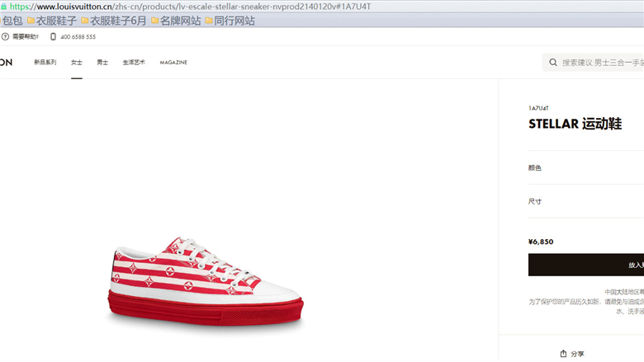Image resolution: width=644 pixels, height=362 pixels.
Task: Open the 生活艺术 menu
Action: 134,63
